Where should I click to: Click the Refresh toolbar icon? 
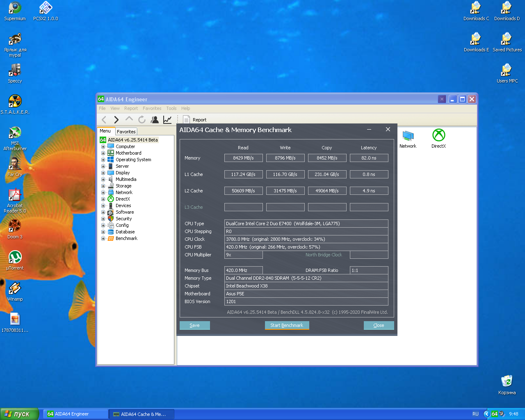tap(142, 119)
